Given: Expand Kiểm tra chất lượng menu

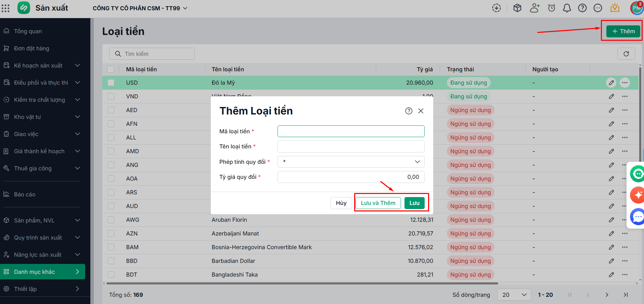Looking at the screenshot, I should [x=42, y=100].
